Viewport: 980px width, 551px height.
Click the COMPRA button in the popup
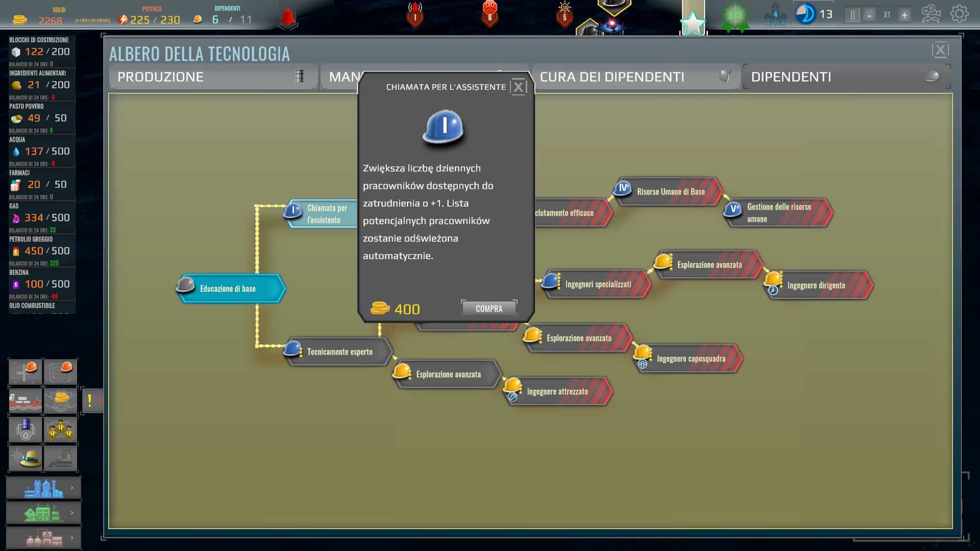click(x=489, y=309)
